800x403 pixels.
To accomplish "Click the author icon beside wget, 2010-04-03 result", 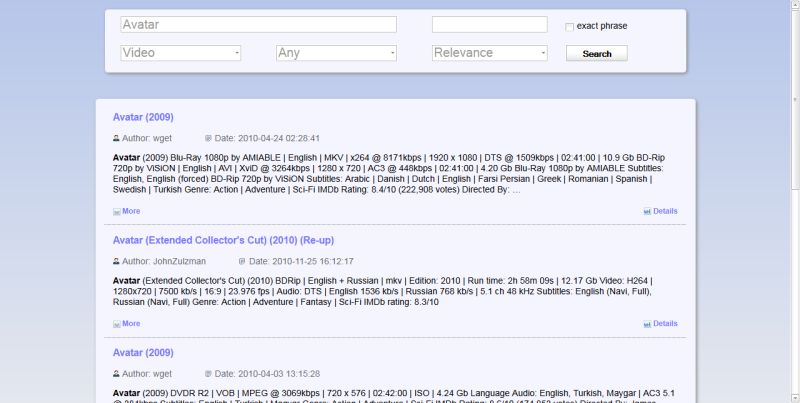I will coord(116,374).
